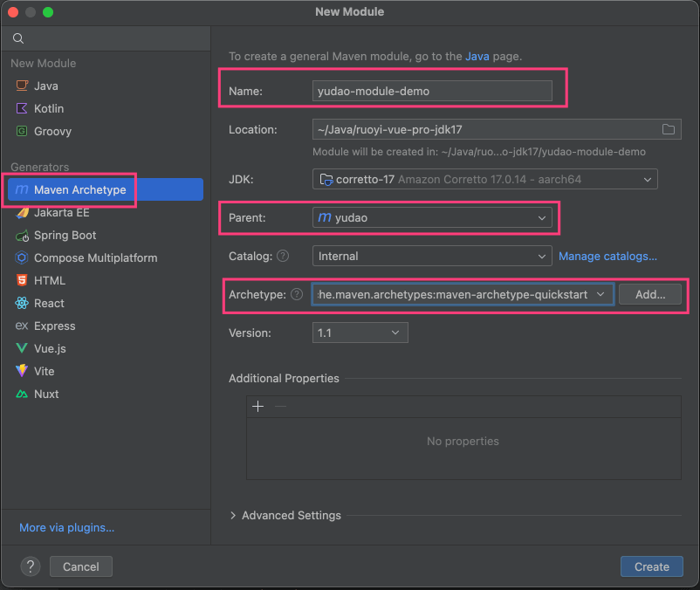Select the Kotlin module type
The height and width of the screenshot is (590, 700).
48,108
